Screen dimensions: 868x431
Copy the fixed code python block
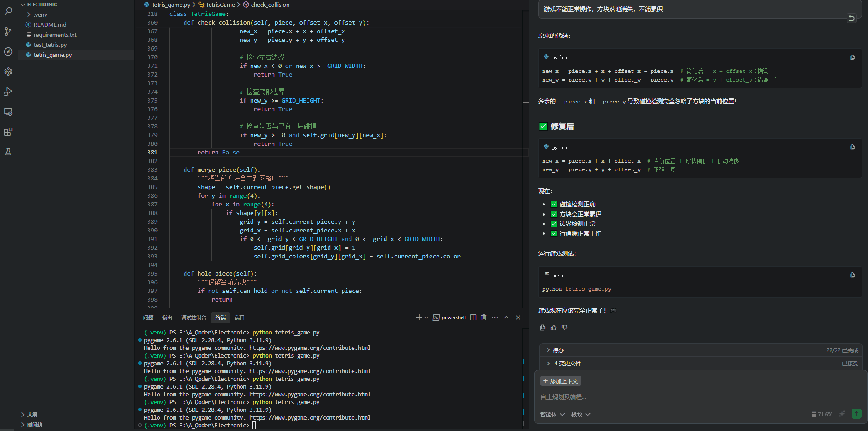point(853,147)
